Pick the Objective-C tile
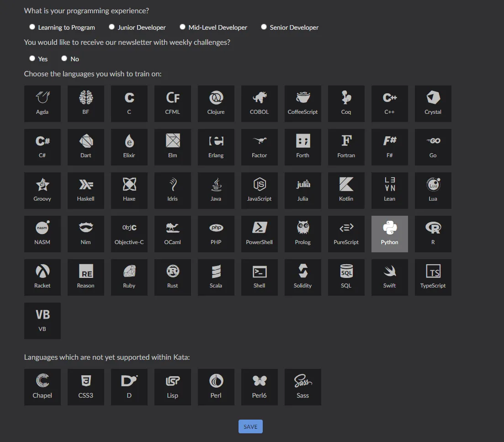Image resolution: width=504 pixels, height=442 pixels. pyautogui.click(x=129, y=234)
